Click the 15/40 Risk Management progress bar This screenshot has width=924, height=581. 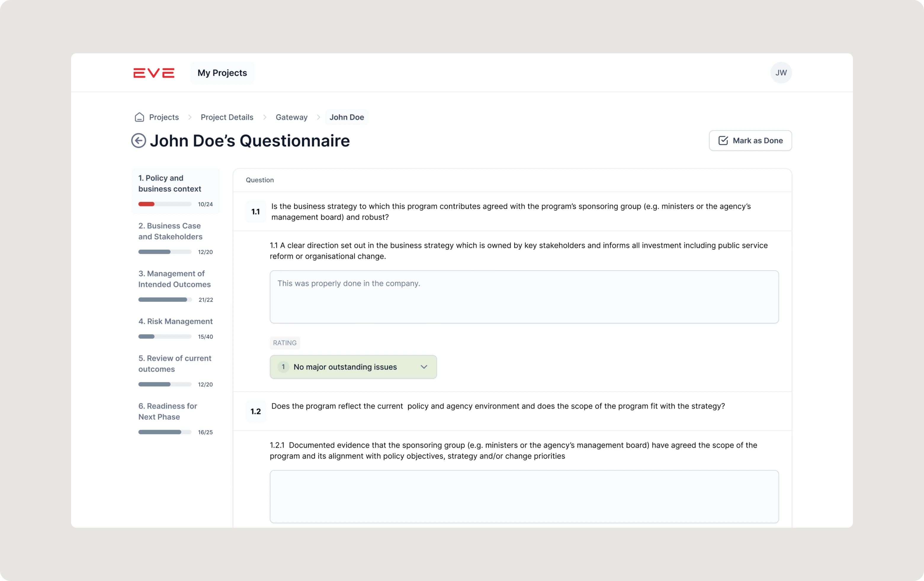(x=165, y=337)
